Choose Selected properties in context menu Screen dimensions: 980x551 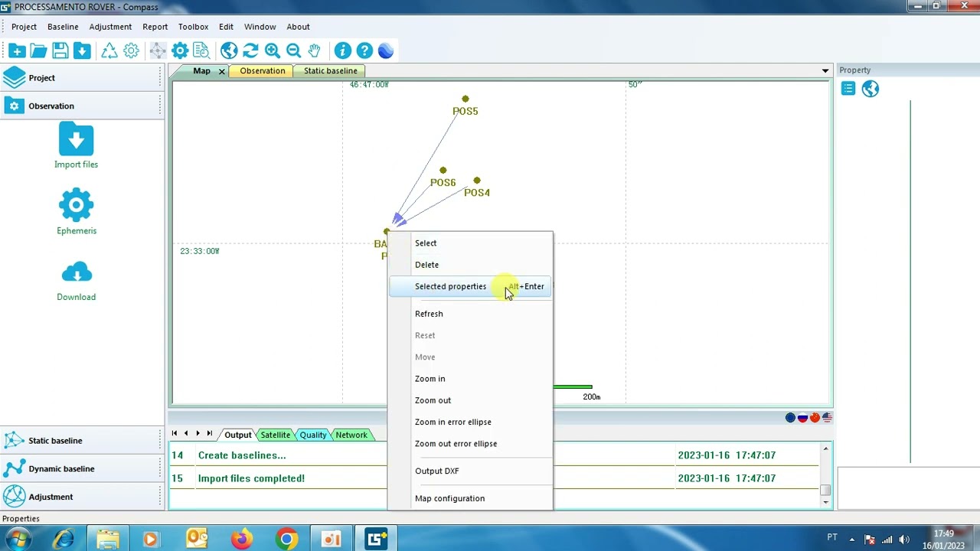click(470, 286)
